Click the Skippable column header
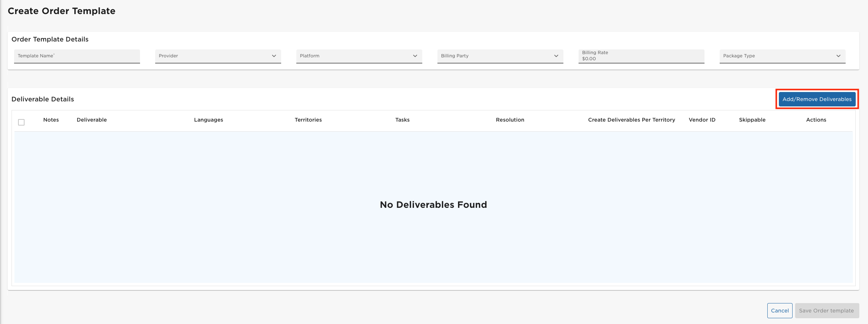868x324 pixels. tap(752, 120)
